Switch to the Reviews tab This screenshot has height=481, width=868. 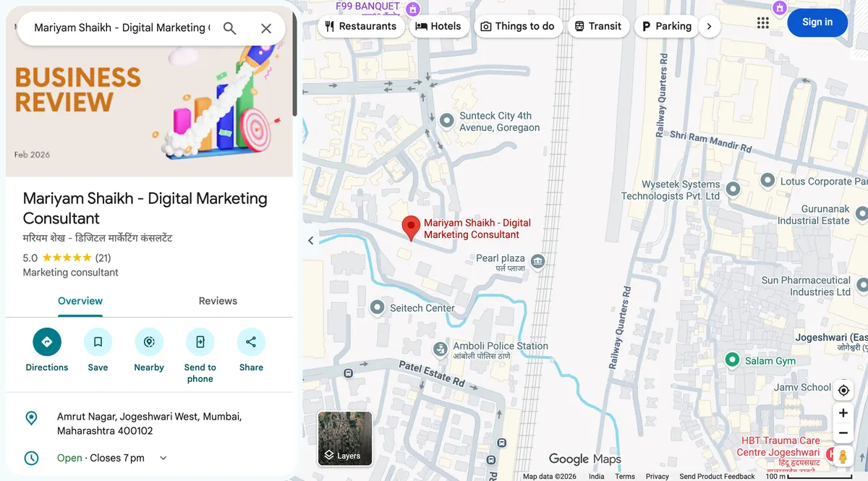pos(218,301)
